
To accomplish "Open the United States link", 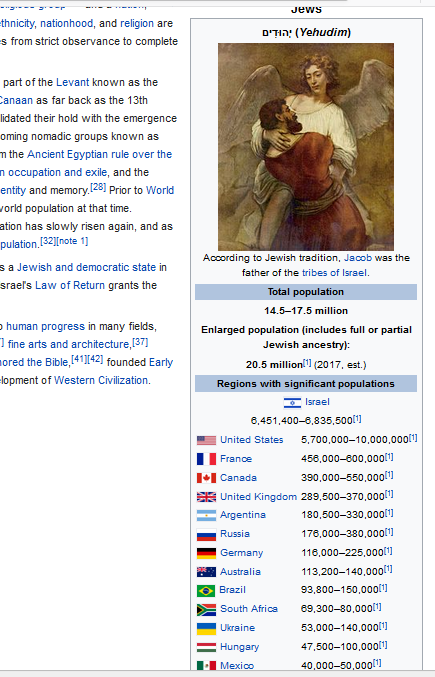I will (252, 440).
